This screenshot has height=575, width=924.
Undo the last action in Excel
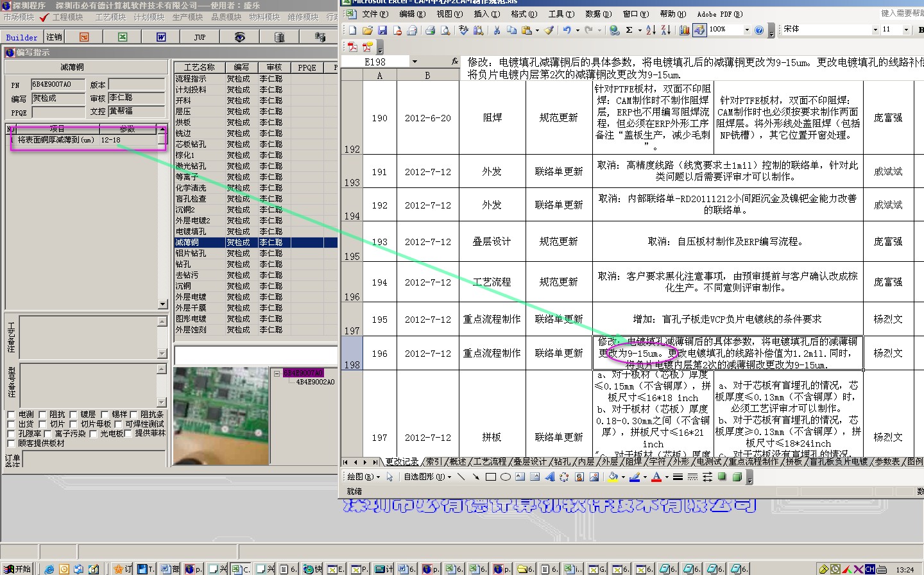567,30
